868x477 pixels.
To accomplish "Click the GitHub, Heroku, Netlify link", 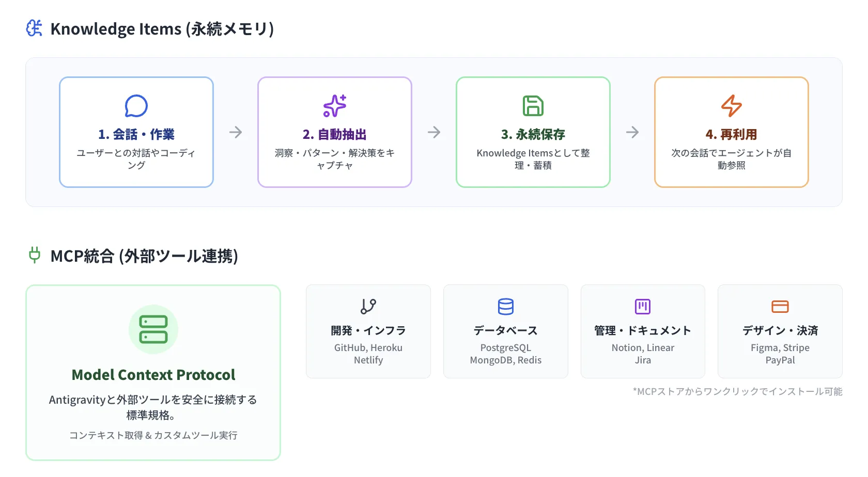I will 368,354.
